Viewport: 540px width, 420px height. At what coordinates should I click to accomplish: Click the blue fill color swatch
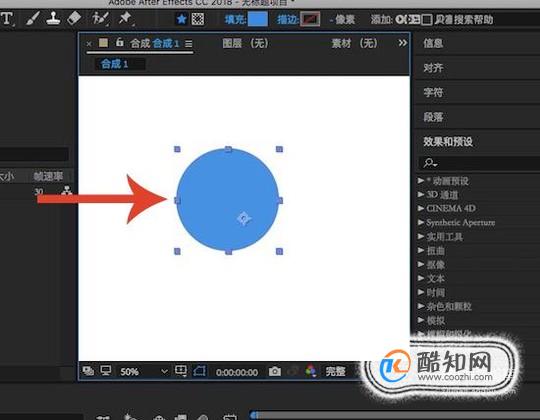[x=258, y=19]
